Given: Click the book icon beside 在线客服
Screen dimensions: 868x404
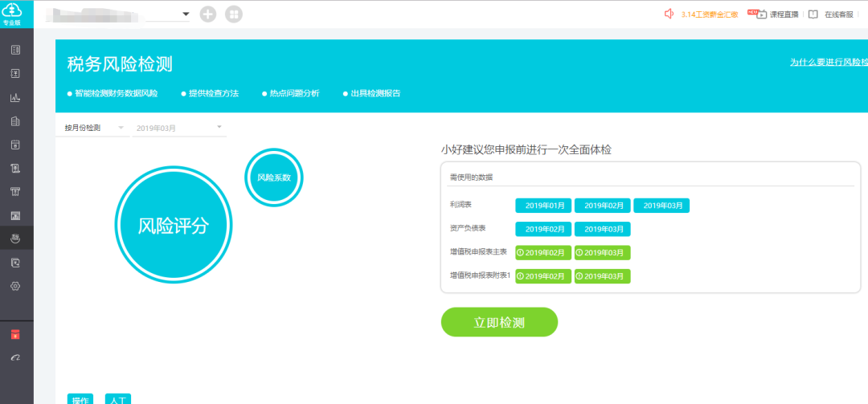Looking at the screenshot, I should [x=813, y=14].
